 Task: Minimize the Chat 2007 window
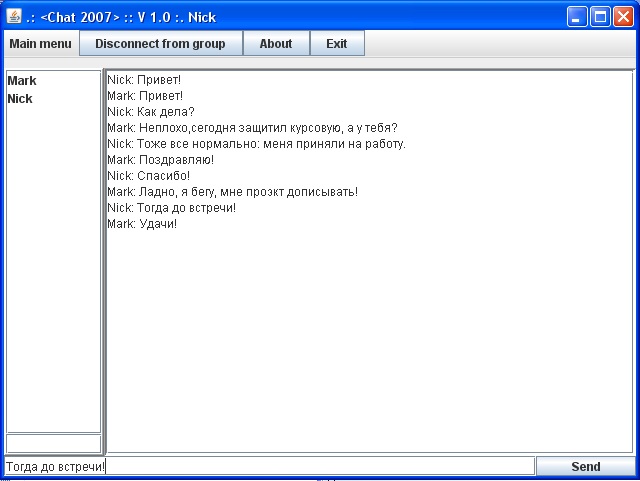[x=577, y=17]
